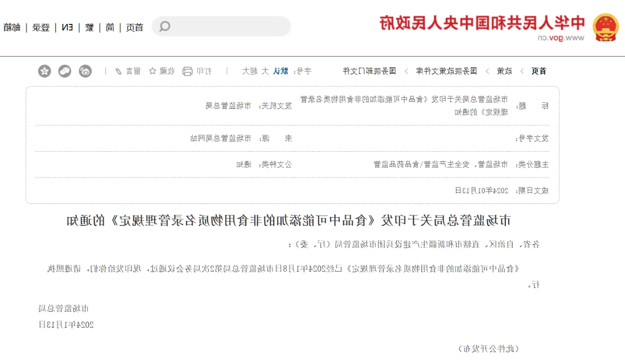Click the 登录 link to sign in
The image size is (625, 364).
pos(42,27)
